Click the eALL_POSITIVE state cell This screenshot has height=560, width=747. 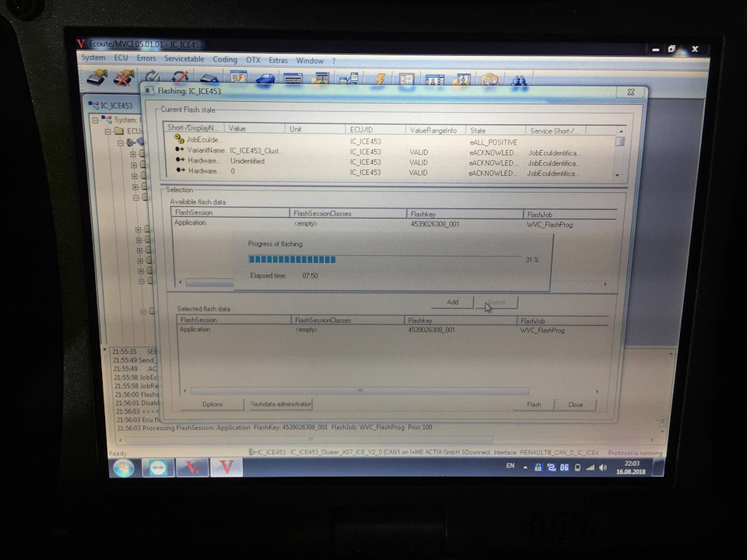coord(493,142)
